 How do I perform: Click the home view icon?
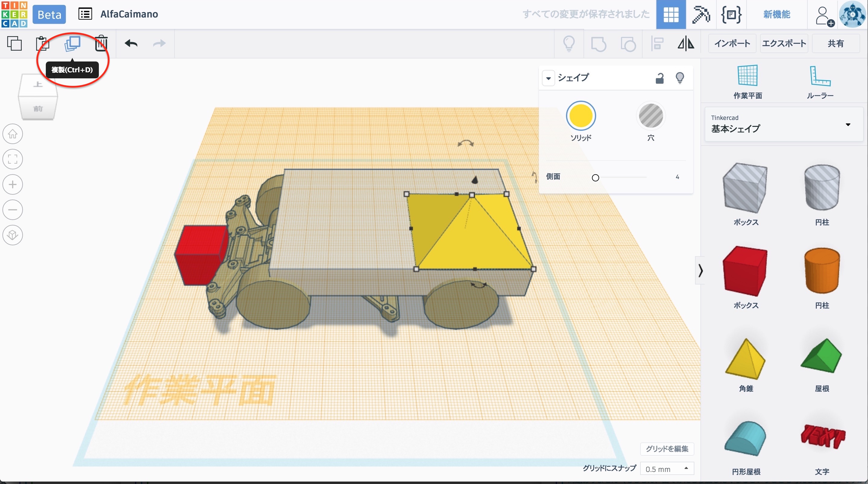pyautogui.click(x=13, y=134)
